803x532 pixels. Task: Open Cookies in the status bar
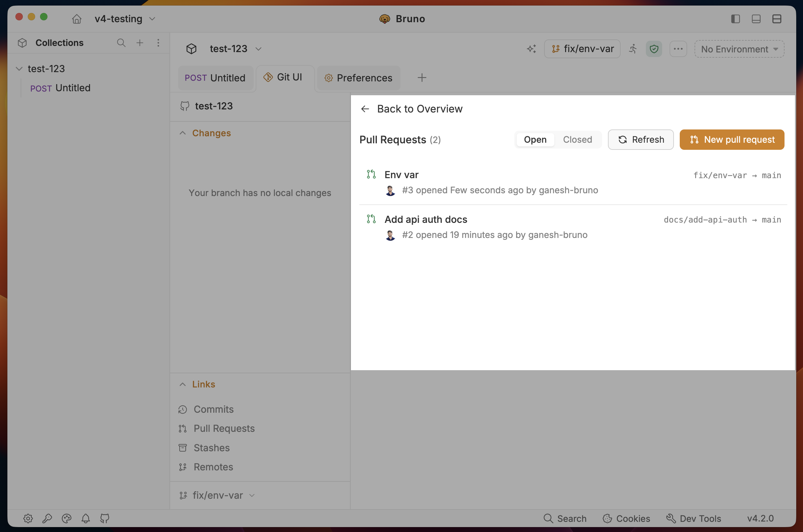(x=626, y=518)
